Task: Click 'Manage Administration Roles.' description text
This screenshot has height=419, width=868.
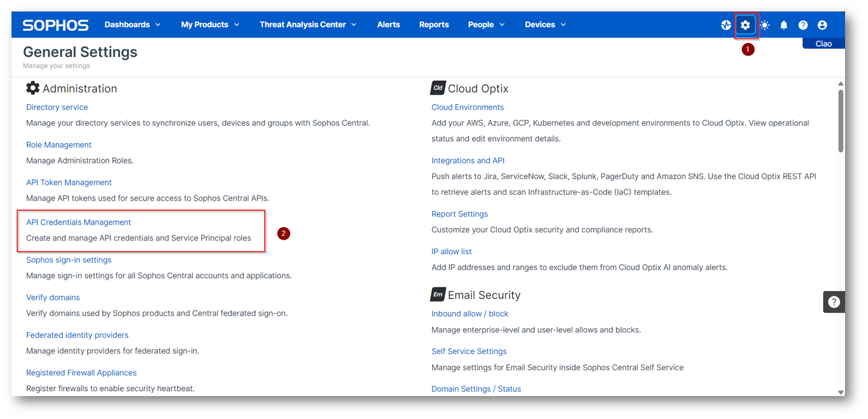Action: point(80,161)
